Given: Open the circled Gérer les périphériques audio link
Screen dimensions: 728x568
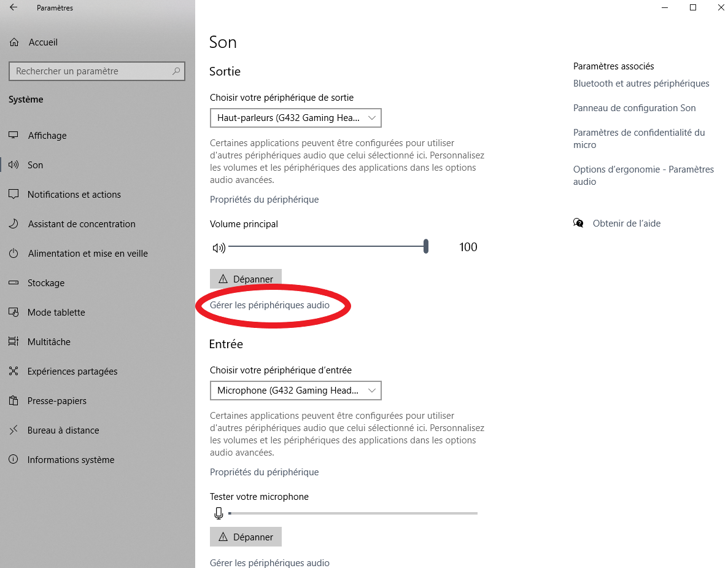Looking at the screenshot, I should point(269,305).
